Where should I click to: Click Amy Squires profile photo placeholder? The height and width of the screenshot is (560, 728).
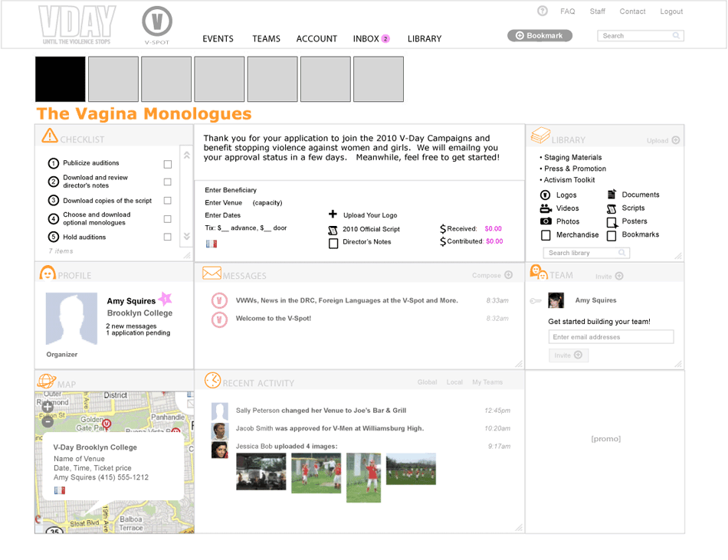[x=71, y=318]
